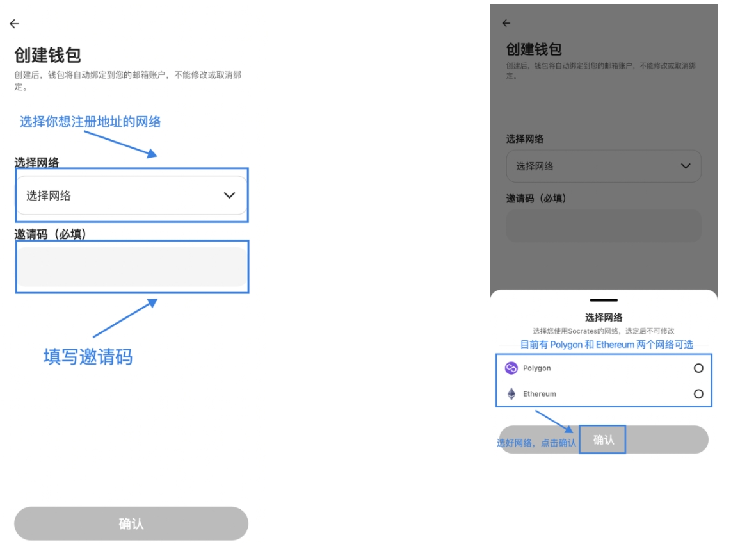Grab the bottom sheet drag handle
The height and width of the screenshot is (558, 756).
[604, 300]
